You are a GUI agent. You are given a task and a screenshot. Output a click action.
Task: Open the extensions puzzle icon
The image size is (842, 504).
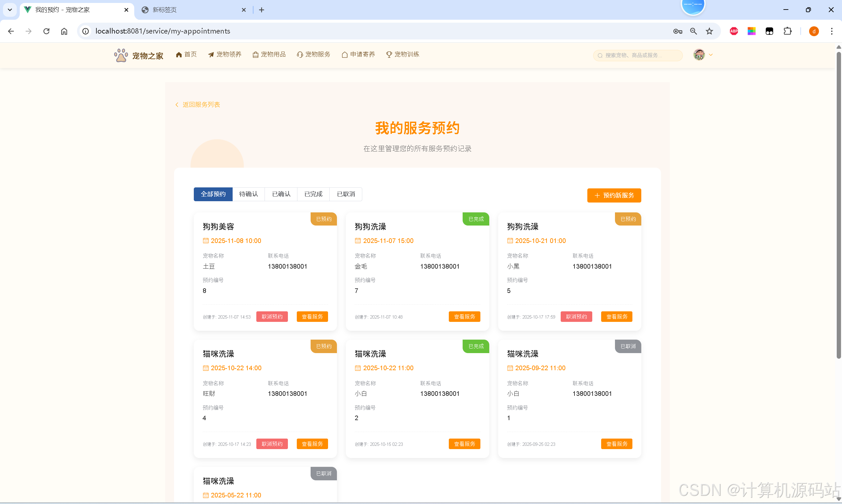tap(787, 31)
